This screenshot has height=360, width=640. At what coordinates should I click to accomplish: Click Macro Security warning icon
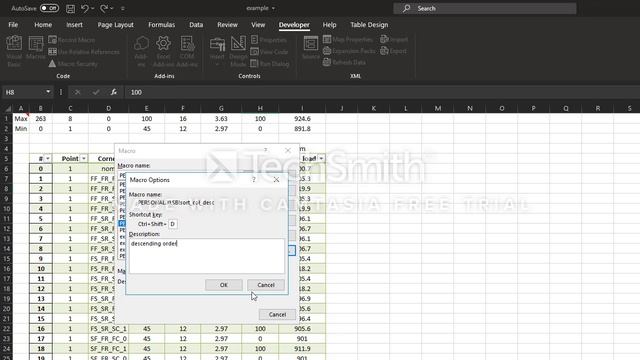[x=52, y=64]
